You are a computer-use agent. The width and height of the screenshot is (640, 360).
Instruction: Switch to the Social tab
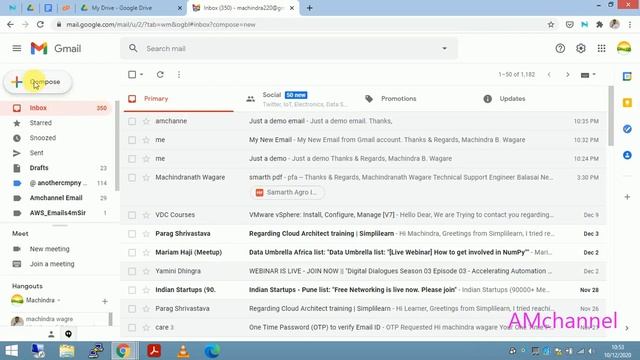(297, 99)
